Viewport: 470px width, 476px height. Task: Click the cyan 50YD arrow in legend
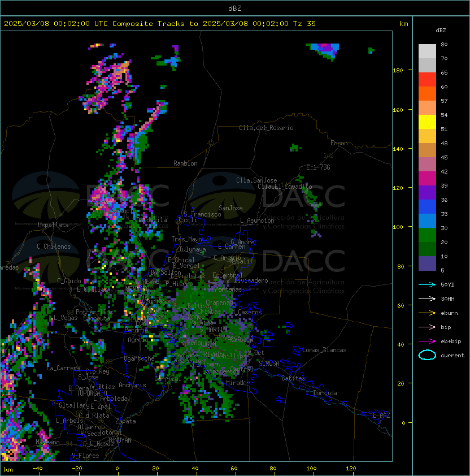click(427, 285)
